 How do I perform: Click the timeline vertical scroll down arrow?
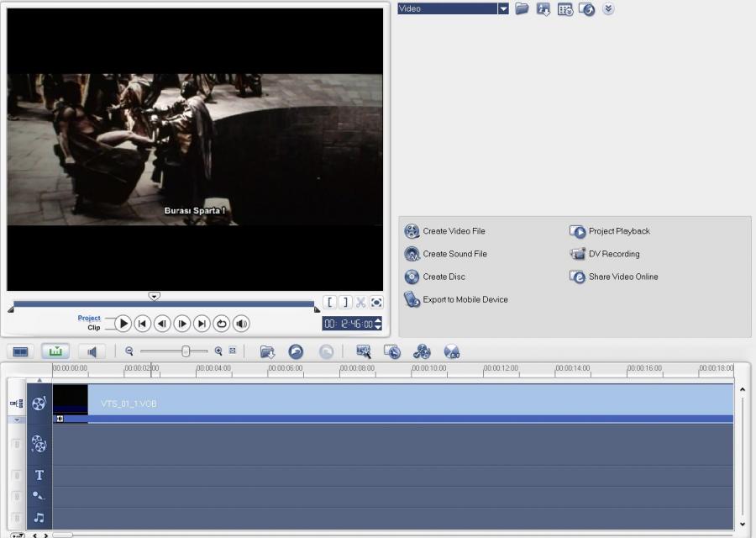[743, 525]
